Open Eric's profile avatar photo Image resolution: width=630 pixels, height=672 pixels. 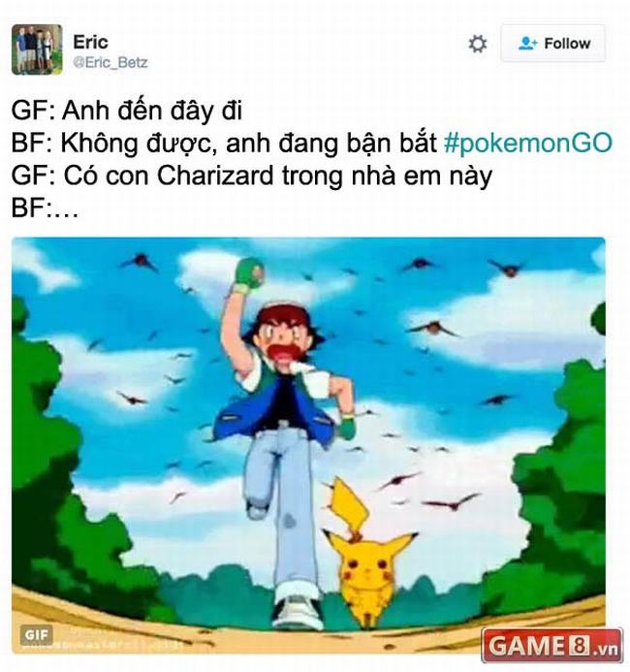[37, 49]
